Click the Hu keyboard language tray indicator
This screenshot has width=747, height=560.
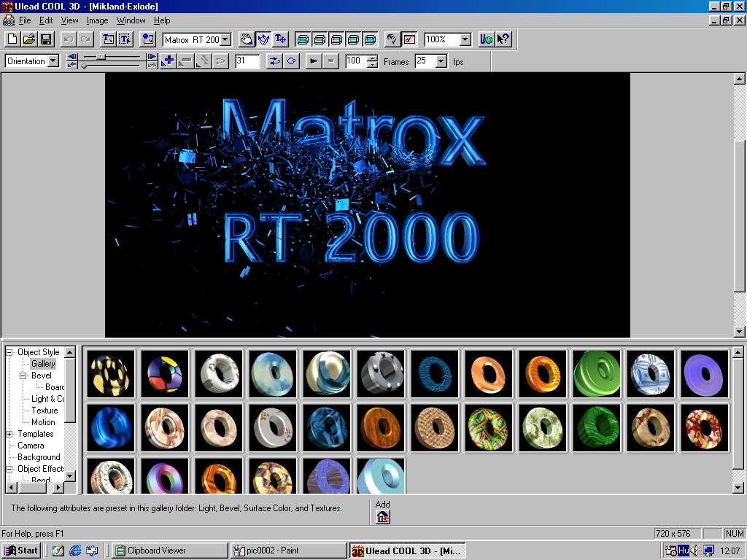tap(683, 551)
